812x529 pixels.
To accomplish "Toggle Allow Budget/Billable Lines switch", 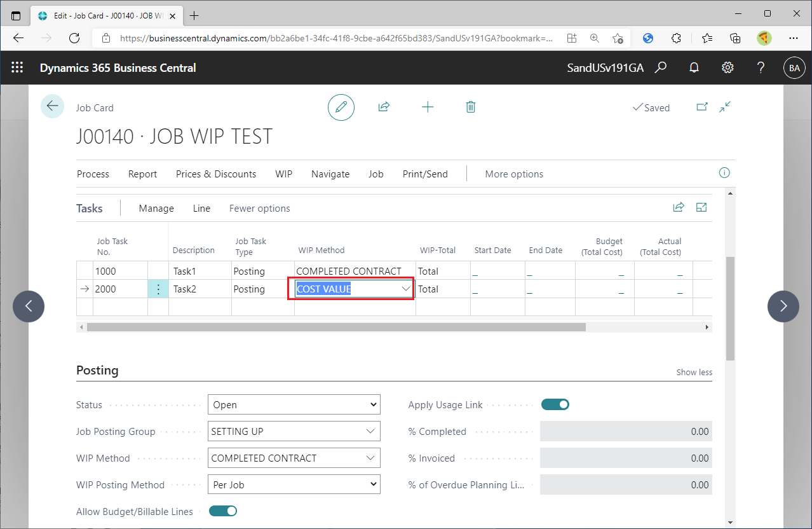I will [222, 511].
